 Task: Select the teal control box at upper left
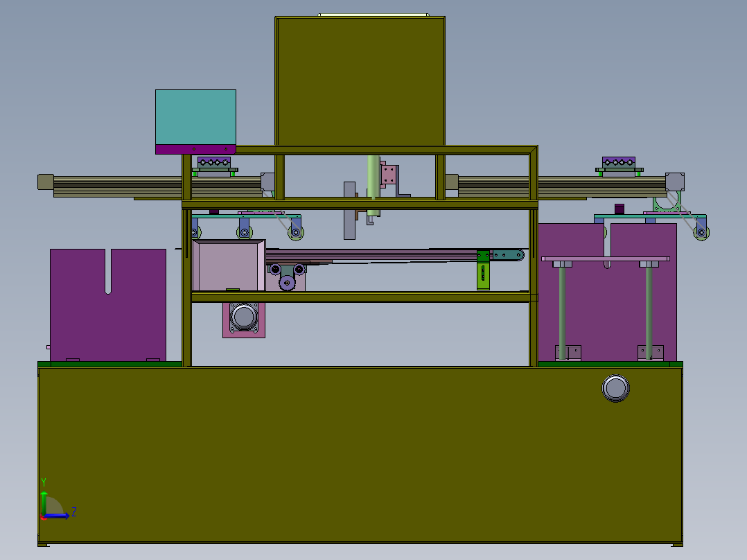[x=196, y=117]
